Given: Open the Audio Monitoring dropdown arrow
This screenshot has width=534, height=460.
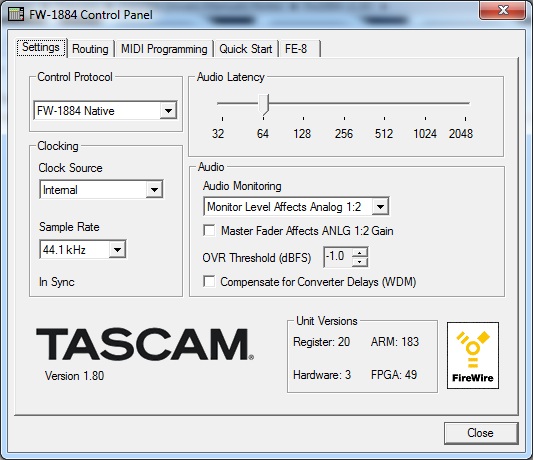Looking at the screenshot, I should coord(380,206).
